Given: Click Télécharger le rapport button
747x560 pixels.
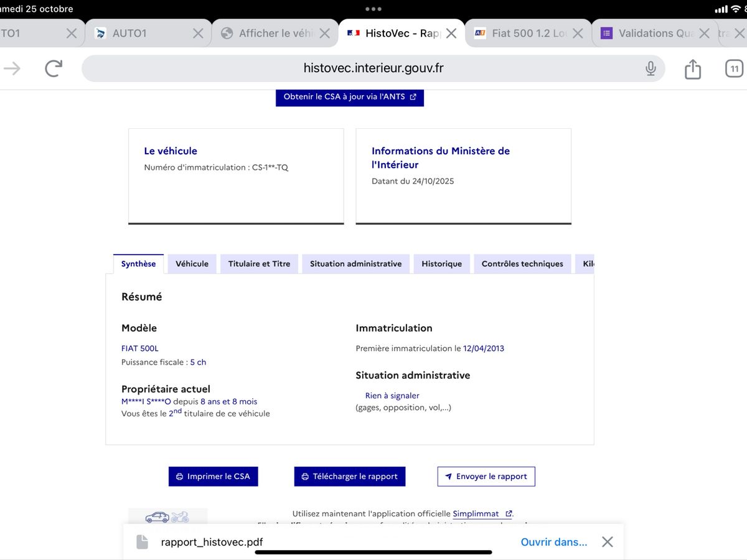Looking at the screenshot, I should click(x=350, y=477).
